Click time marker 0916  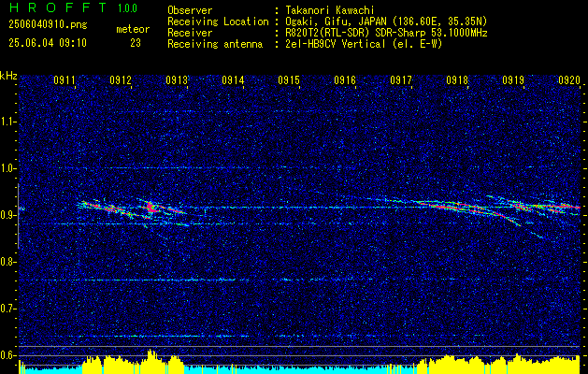pyautogui.click(x=345, y=79)
